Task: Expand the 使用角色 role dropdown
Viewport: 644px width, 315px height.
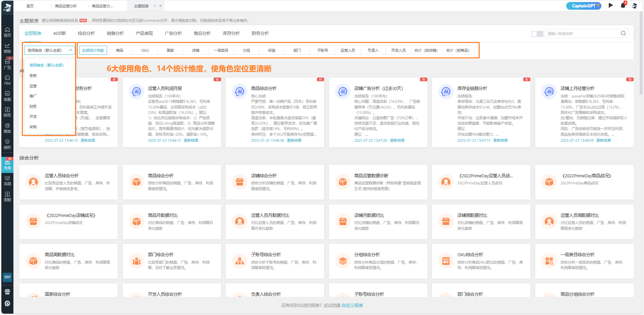Action: coord(50,50)
